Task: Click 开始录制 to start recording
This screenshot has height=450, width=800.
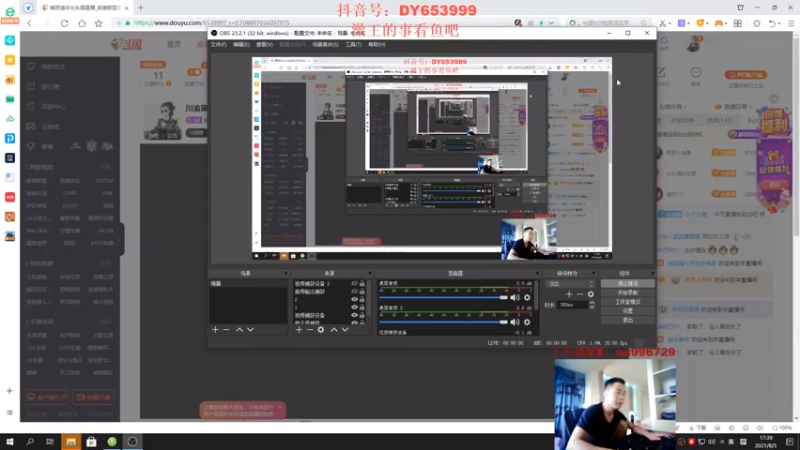Action: point(628,293)
